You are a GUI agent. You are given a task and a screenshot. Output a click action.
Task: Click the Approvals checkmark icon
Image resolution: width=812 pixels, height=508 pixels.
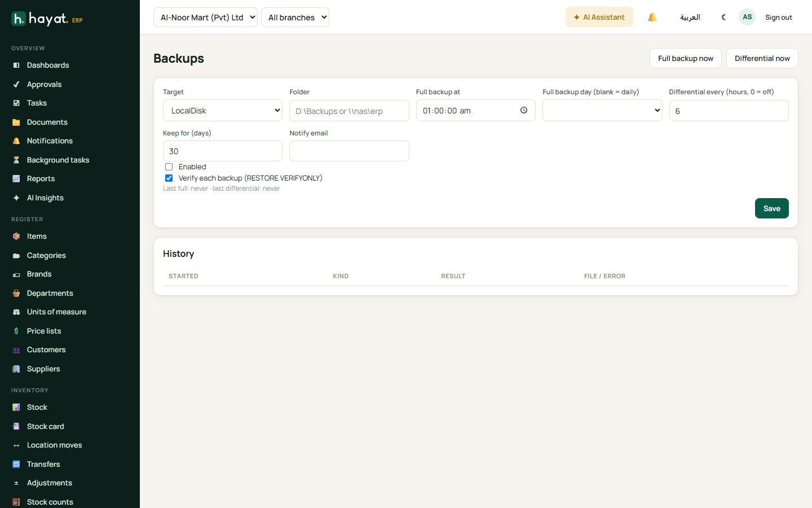(16, 85)
